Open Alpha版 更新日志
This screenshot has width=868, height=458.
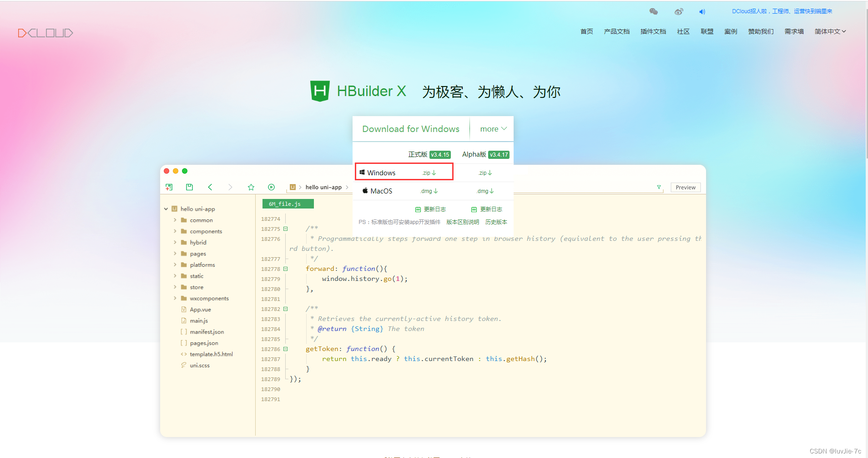coord(487,209)
